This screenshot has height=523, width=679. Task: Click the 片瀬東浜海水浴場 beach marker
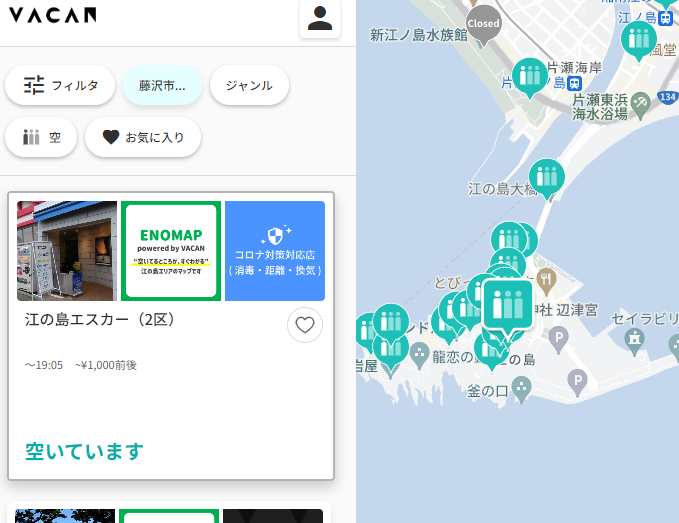pos(640,105)
